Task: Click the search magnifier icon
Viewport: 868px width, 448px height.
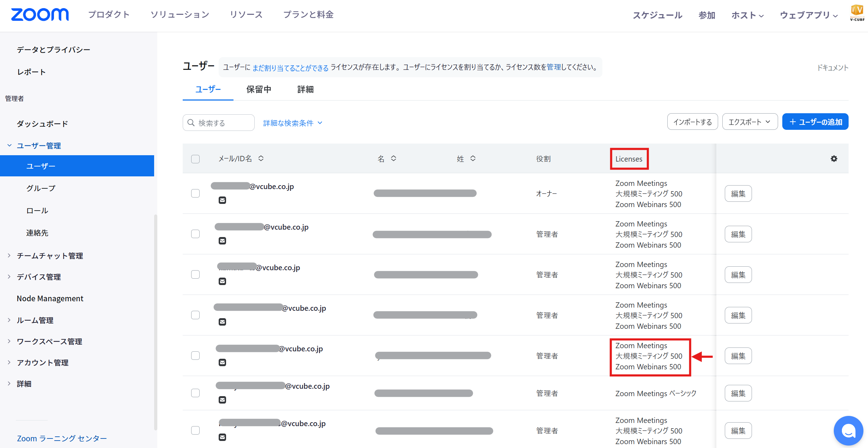Action: point(191,123)
